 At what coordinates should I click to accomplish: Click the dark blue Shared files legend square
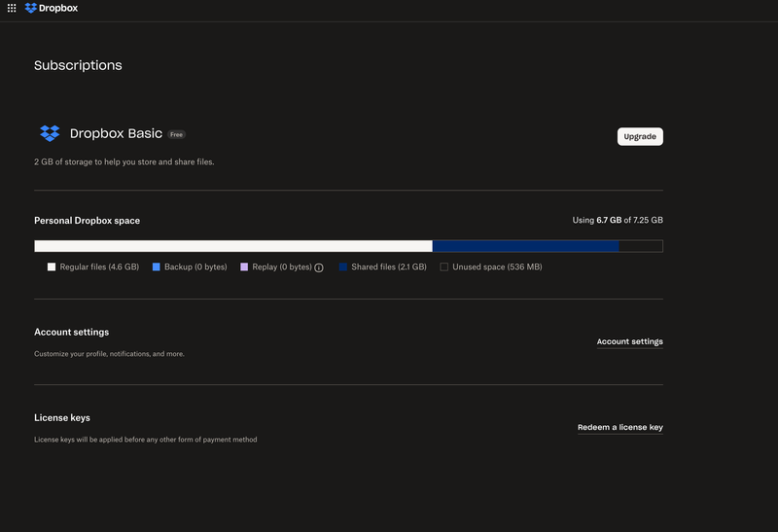pos(343,266)
